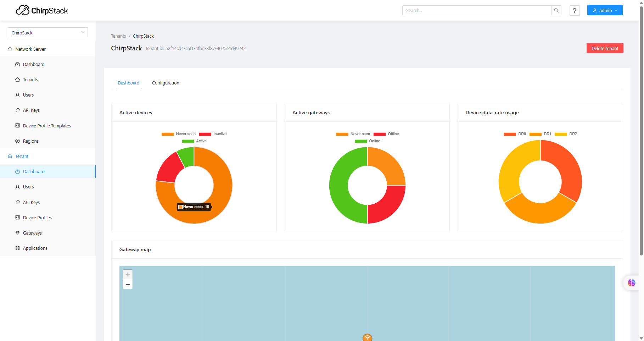644x341 pixels.
Task: Click the Regions compass icon
Action: (x=17, y=141)
